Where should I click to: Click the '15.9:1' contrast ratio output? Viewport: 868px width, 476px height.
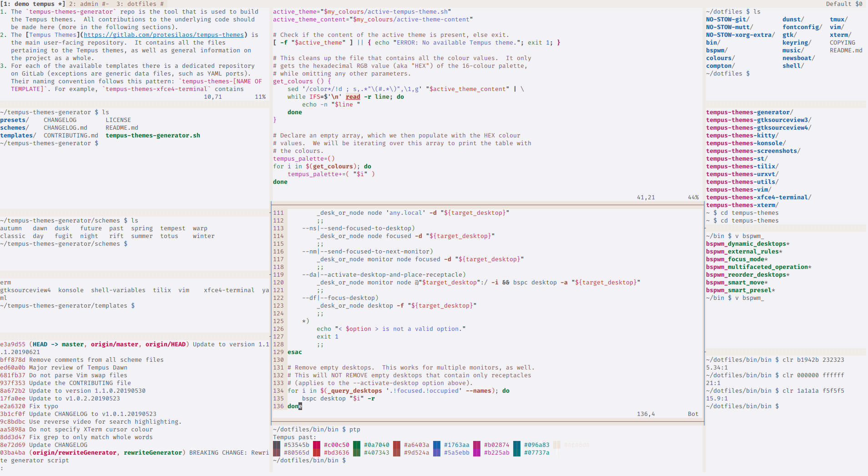pyautogui.click(x=717, y=399)
